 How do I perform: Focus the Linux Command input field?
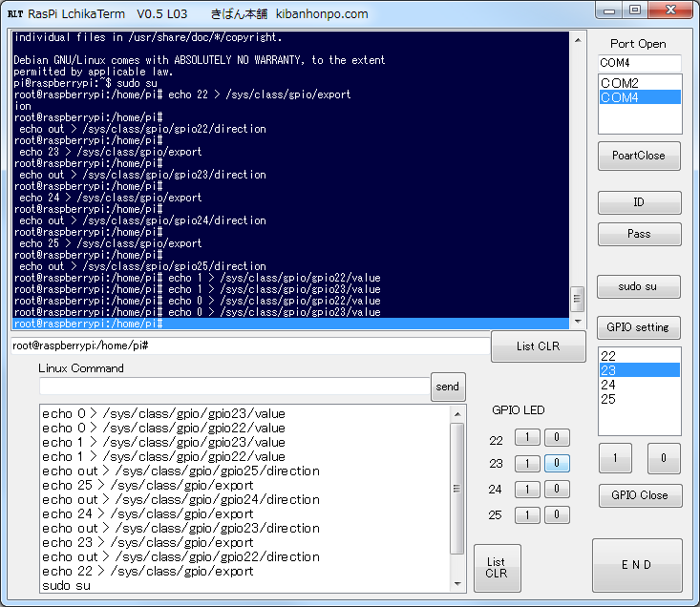point(234,387)
